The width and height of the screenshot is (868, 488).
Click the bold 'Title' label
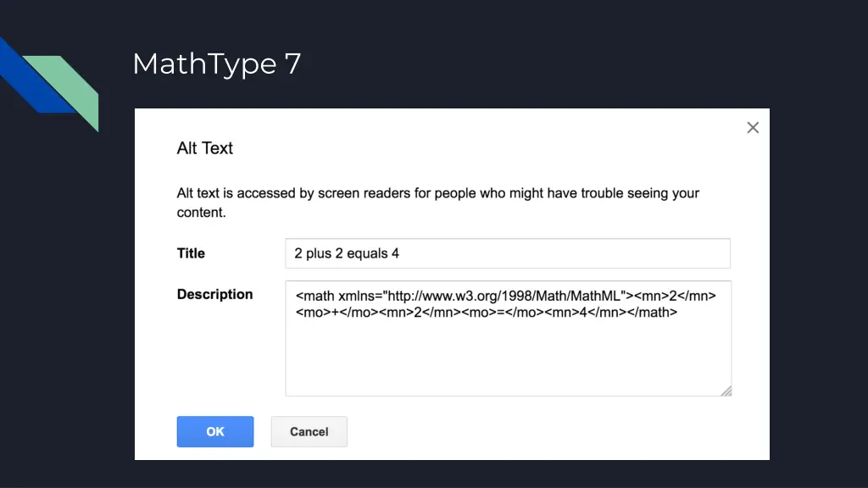(x=191, y=253)
